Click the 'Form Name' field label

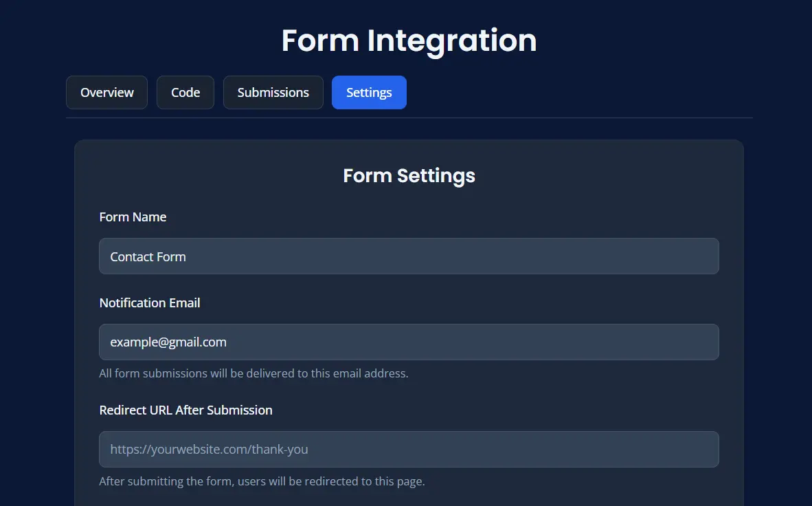click(133, 217)
